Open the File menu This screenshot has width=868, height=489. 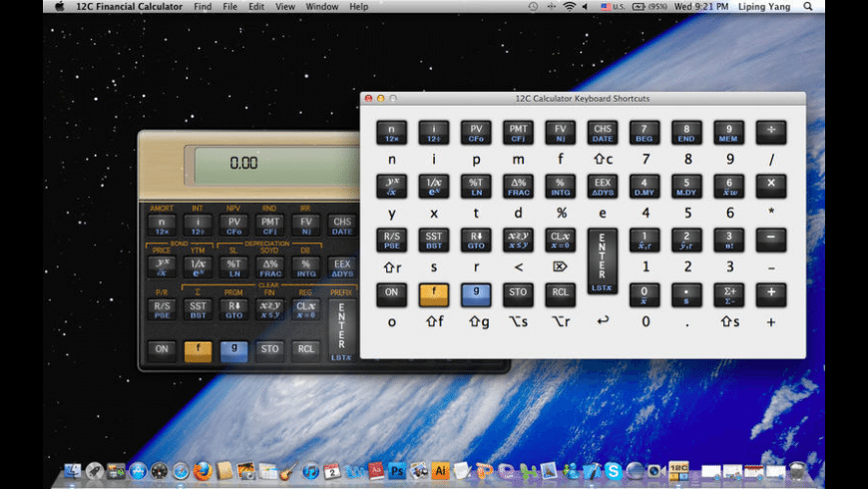[229, 7]
